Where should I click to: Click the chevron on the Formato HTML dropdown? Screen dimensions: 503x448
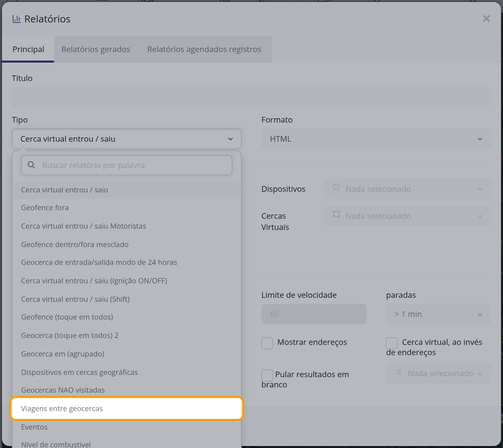click(x=480, y=139)
